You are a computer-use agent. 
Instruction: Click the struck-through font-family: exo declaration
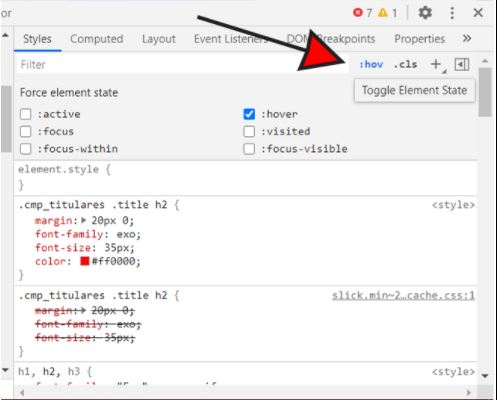[x=88, y=324]
